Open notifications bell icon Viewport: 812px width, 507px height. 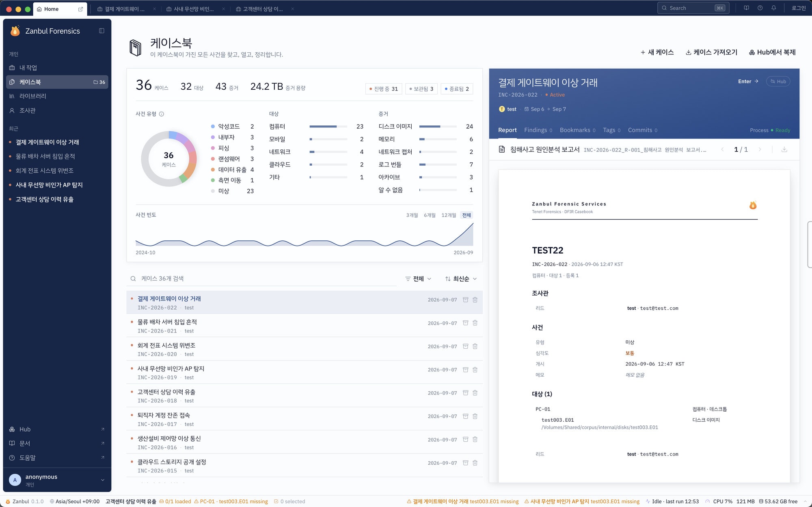(x=774, y=8)
